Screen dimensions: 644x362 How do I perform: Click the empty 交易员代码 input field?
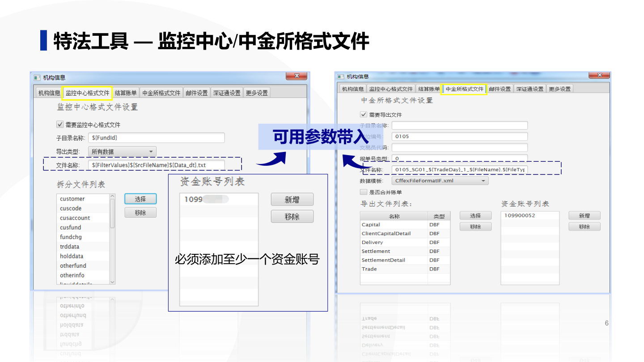tap(460, 147)
